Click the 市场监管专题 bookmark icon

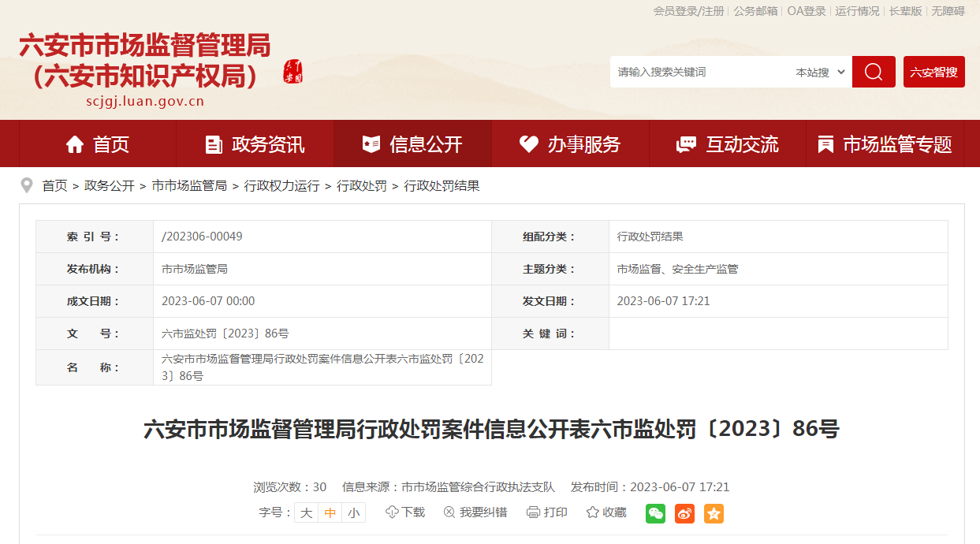pos(825,144)
